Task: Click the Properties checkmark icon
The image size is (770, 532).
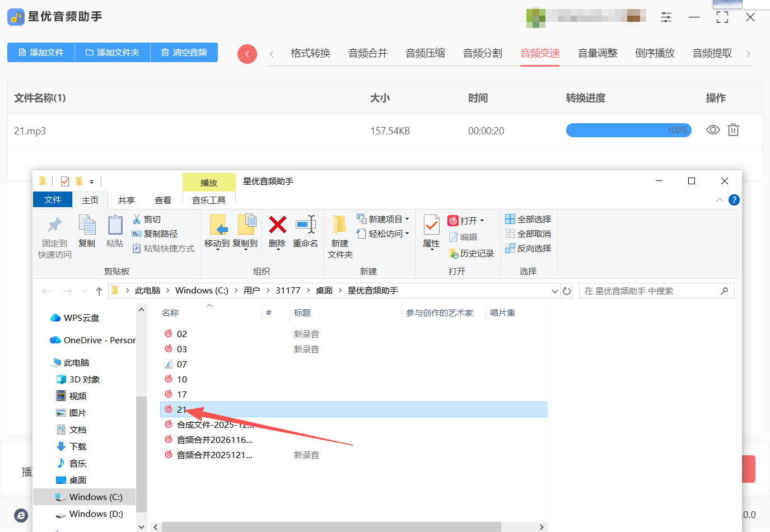Action: tap(431, 225)
